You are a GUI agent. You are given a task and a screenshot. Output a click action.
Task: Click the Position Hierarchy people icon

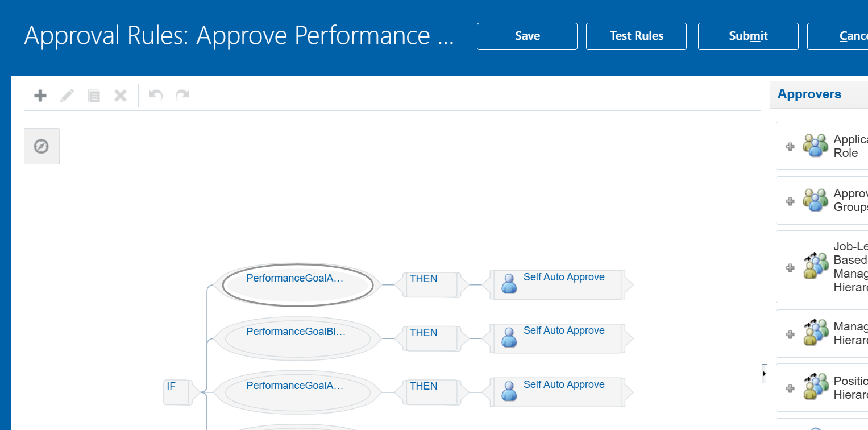coord(816,387)
